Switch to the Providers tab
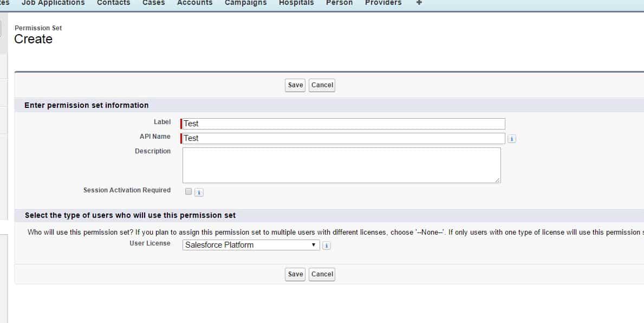The width and height of the screenshot is (644, 323). pyautogui.click(x=383, y=3)
